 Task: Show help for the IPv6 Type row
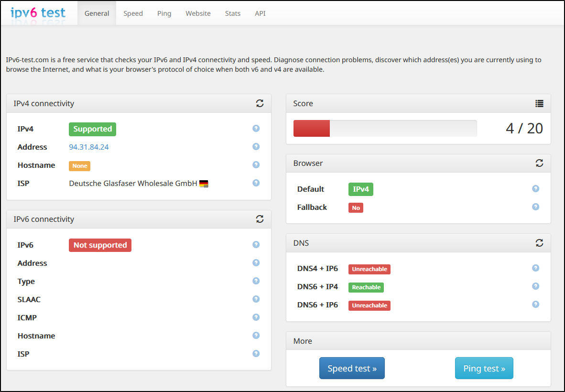click(256, 281)
